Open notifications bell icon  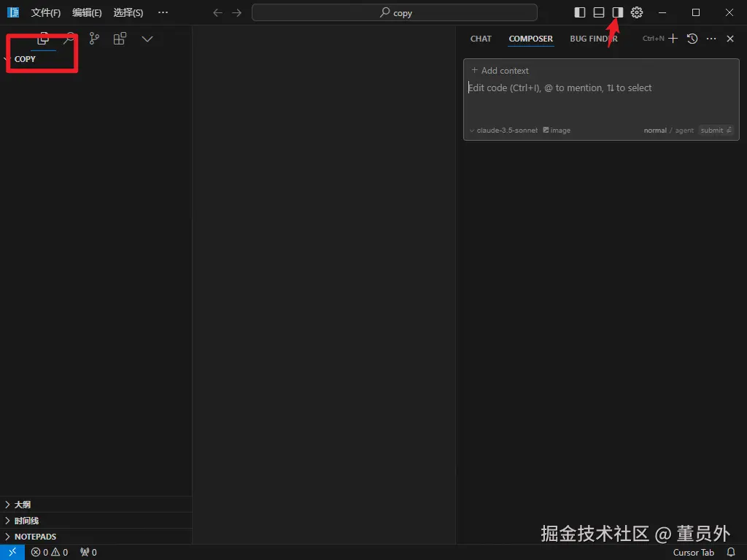[731, 553]
